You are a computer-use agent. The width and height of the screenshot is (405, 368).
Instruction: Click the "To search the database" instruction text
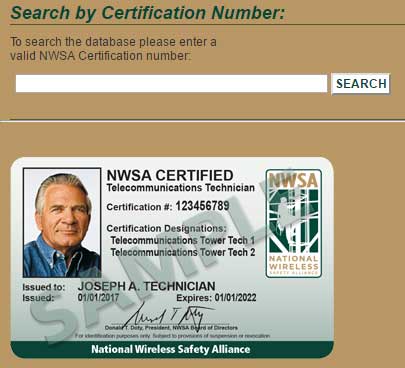click(x=113, y=49)
